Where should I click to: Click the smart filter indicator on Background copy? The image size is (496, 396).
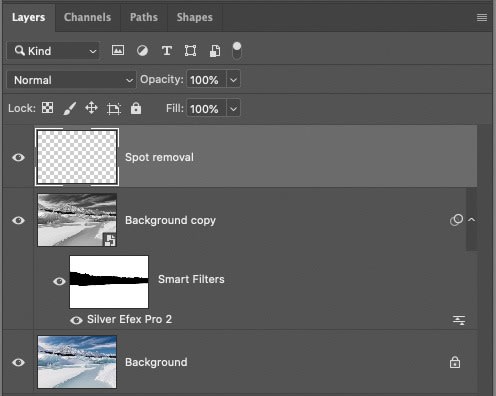pos(456,220)
